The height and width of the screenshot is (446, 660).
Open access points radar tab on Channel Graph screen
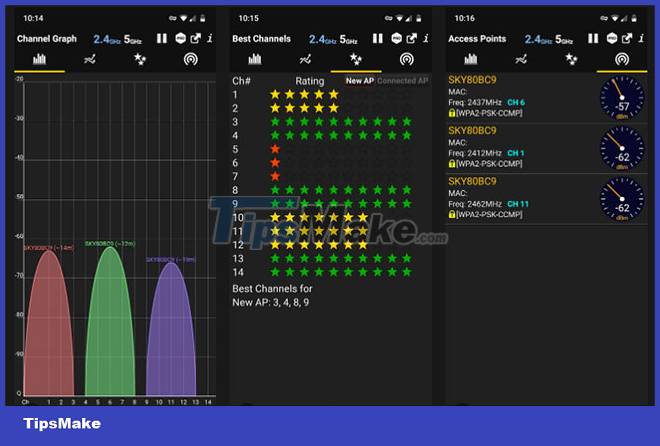[190, 59]
